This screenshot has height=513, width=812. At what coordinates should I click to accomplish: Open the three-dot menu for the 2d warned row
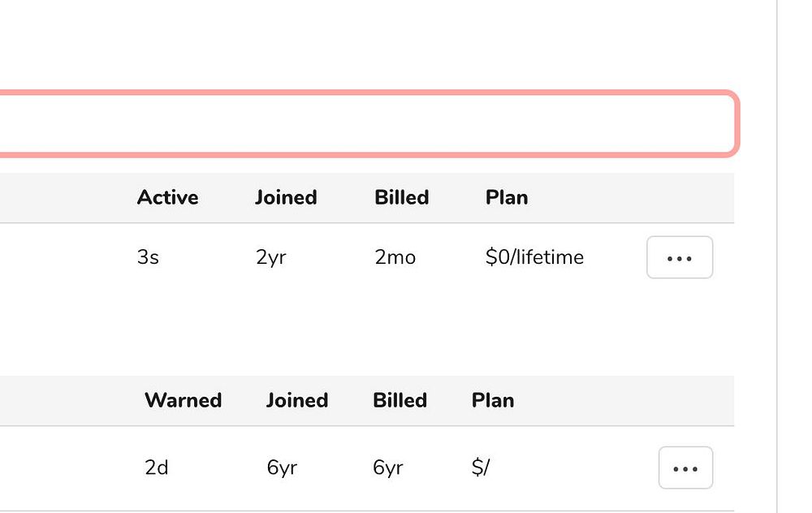(x=685, y=468)
